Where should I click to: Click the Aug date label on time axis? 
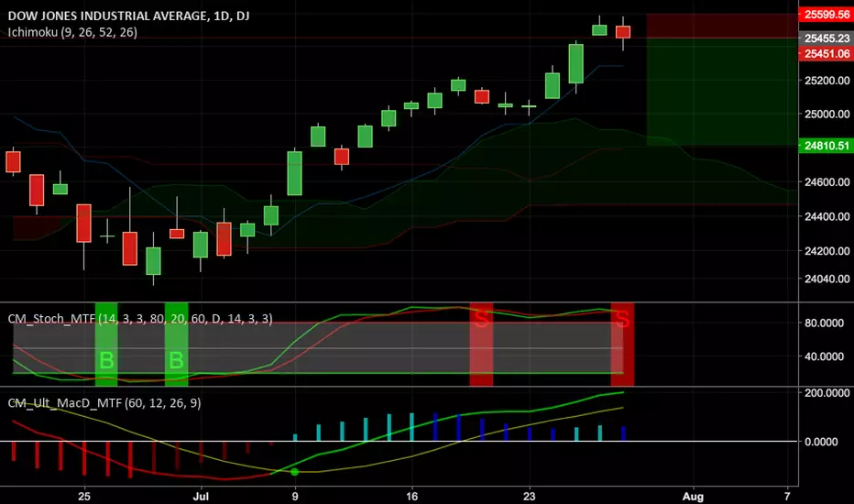(693, 497)
